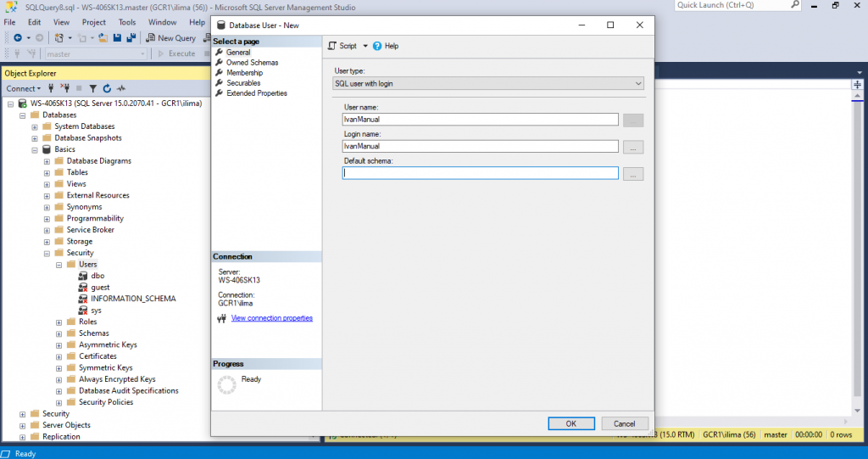Expand Database Snapshots folder
The image size is (868, 459).
tap(35, 138)
